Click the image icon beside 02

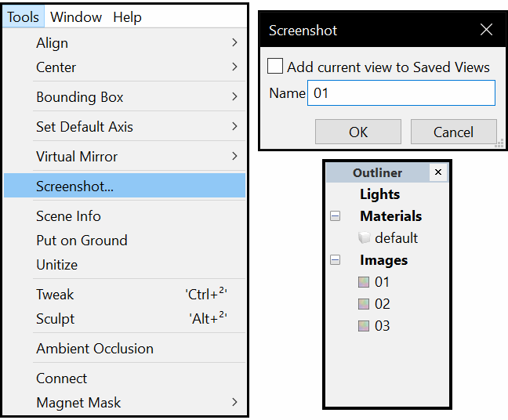click(x=364, y=304)
